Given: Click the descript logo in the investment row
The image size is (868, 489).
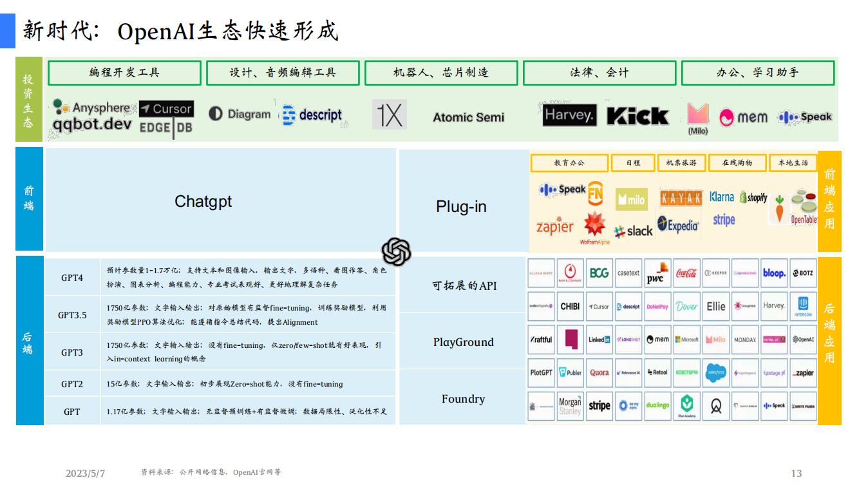Looking at the screenshot, I should 312,115.
